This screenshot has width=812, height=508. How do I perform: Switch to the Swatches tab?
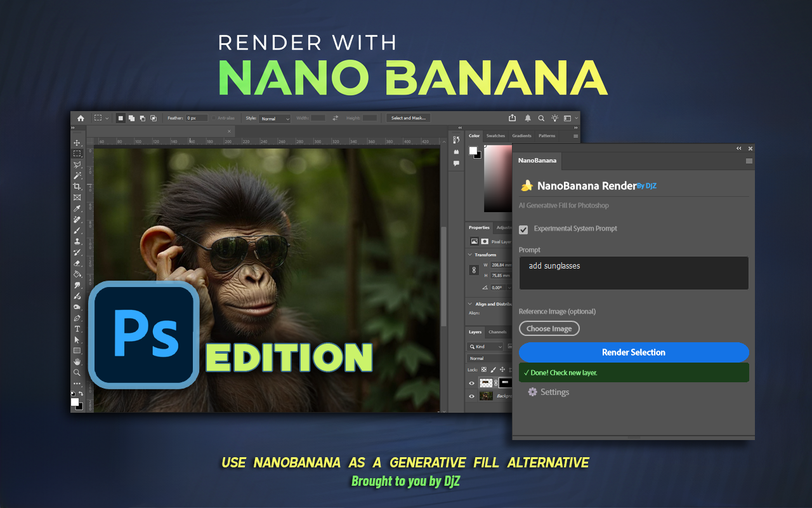(495, 135)
